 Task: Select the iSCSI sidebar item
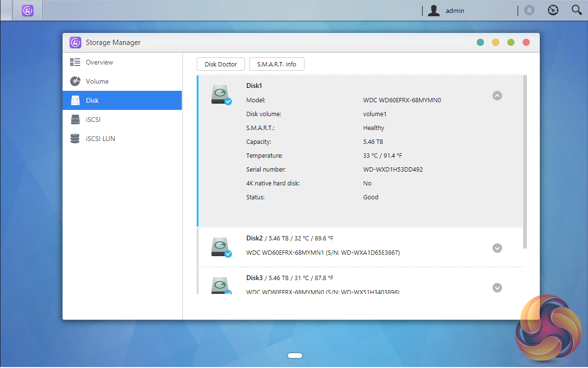[93, 119]
